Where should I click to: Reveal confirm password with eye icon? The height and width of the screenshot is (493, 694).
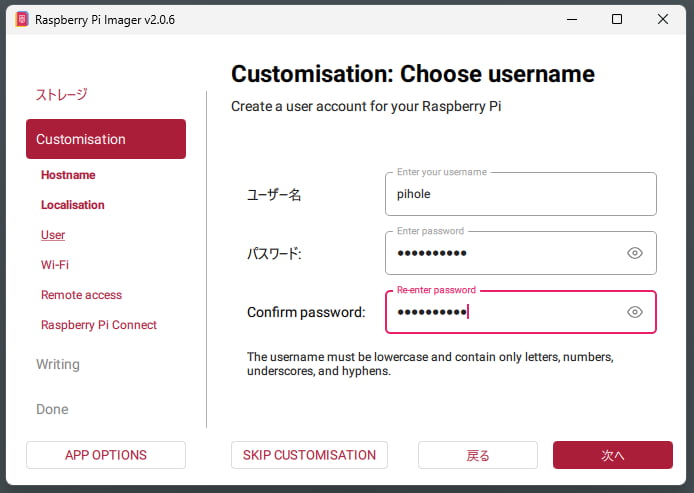click(634, 312)
